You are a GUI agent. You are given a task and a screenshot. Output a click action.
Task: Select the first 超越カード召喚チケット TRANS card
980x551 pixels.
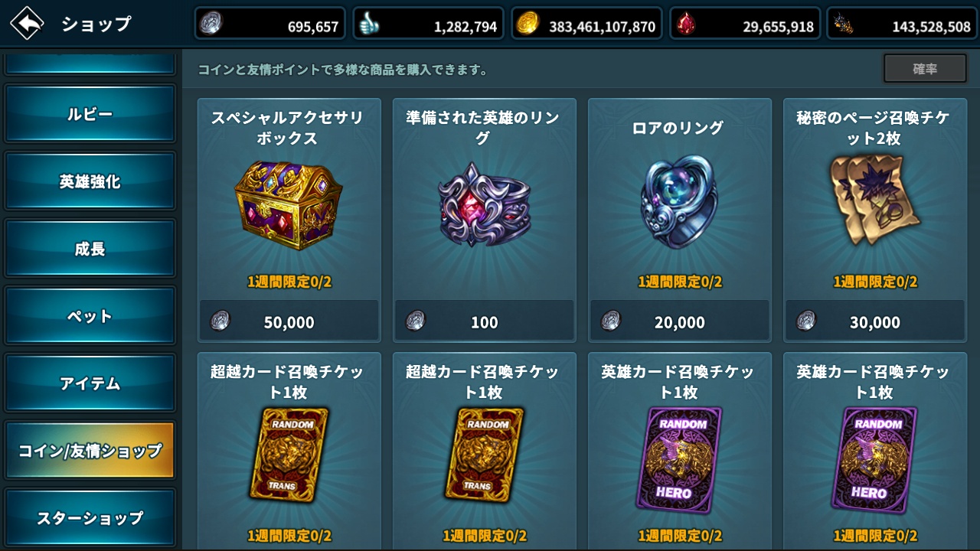point(288,455)
